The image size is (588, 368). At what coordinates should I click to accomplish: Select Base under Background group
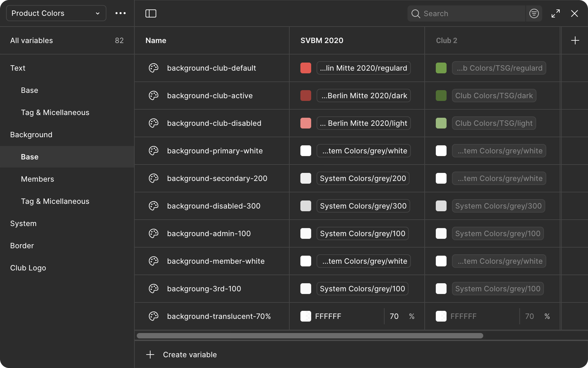67,157
